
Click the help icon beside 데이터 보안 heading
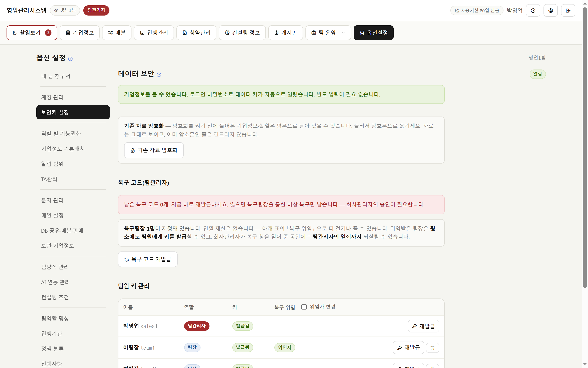click(x=159, y=75)
